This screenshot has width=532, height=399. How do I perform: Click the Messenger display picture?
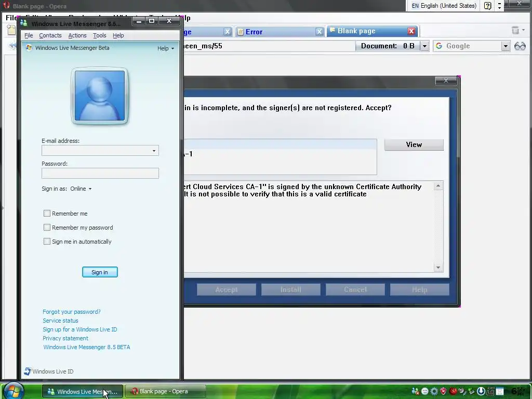[x=99, y=96]
